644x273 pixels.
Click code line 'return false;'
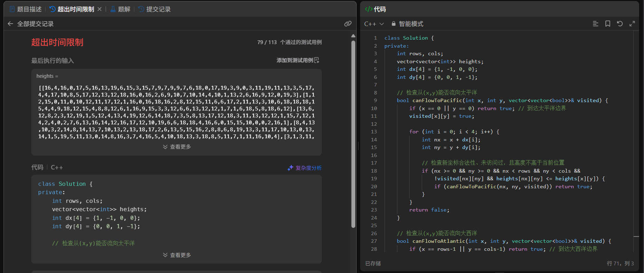429,210
